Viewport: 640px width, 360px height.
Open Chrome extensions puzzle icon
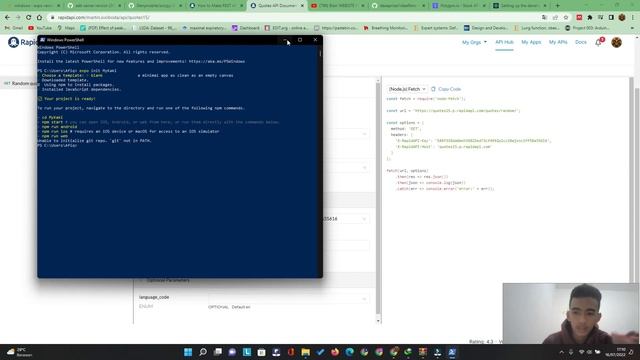[x=589, y=18]
